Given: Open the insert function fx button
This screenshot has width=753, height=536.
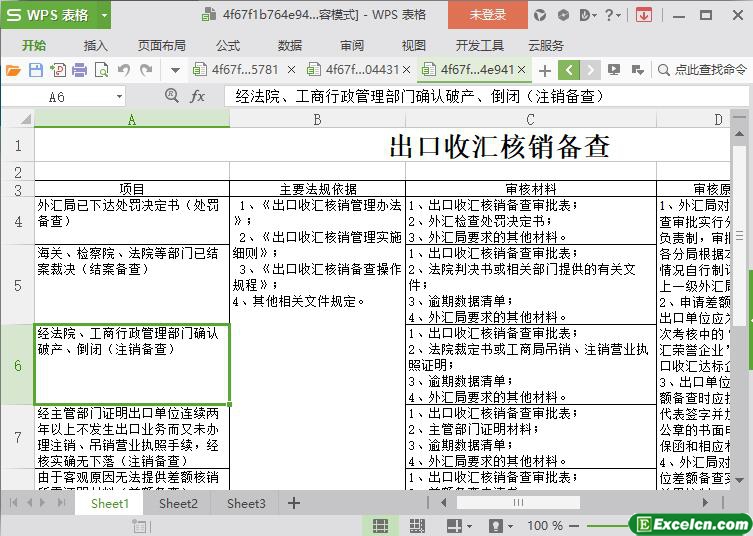Looking at the screenshot, I should click(198, 96).
